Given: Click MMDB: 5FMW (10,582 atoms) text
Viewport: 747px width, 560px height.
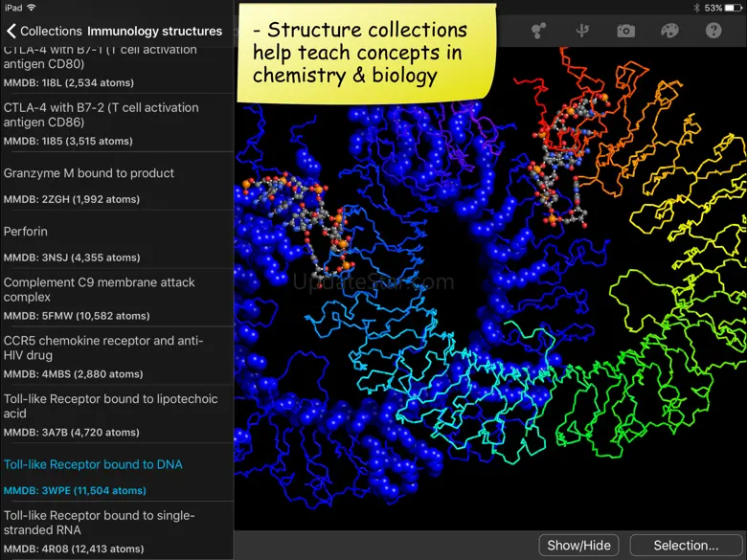Looking at the screenshot, I should (77, 316).
